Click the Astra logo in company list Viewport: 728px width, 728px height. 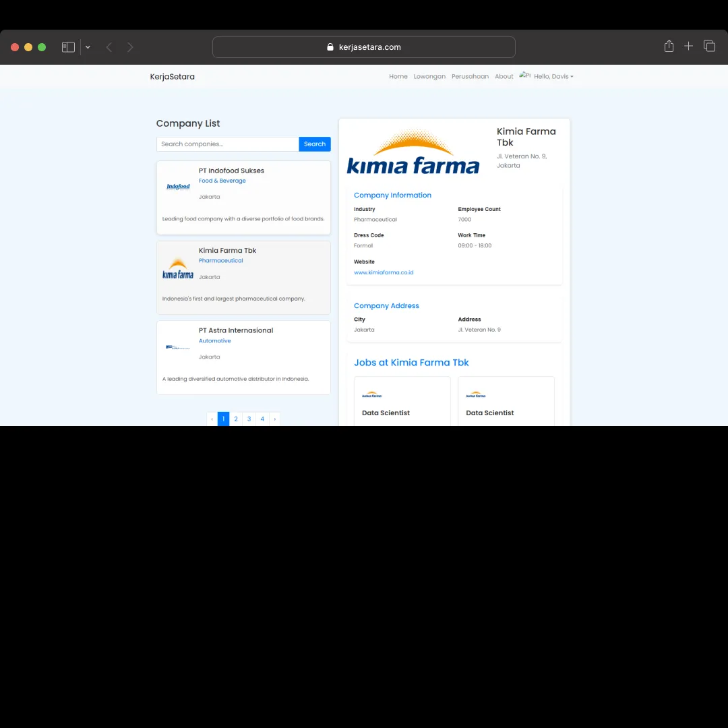click(178, 347)
